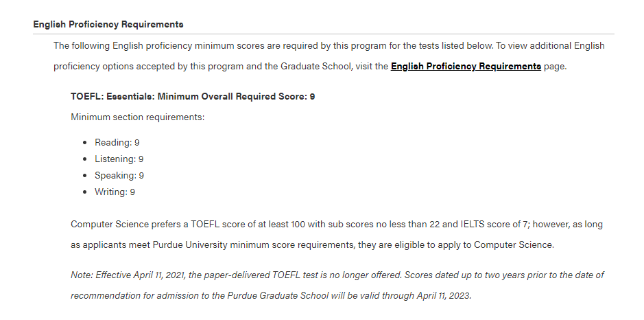Click the bullet point beside Listening

84,159
